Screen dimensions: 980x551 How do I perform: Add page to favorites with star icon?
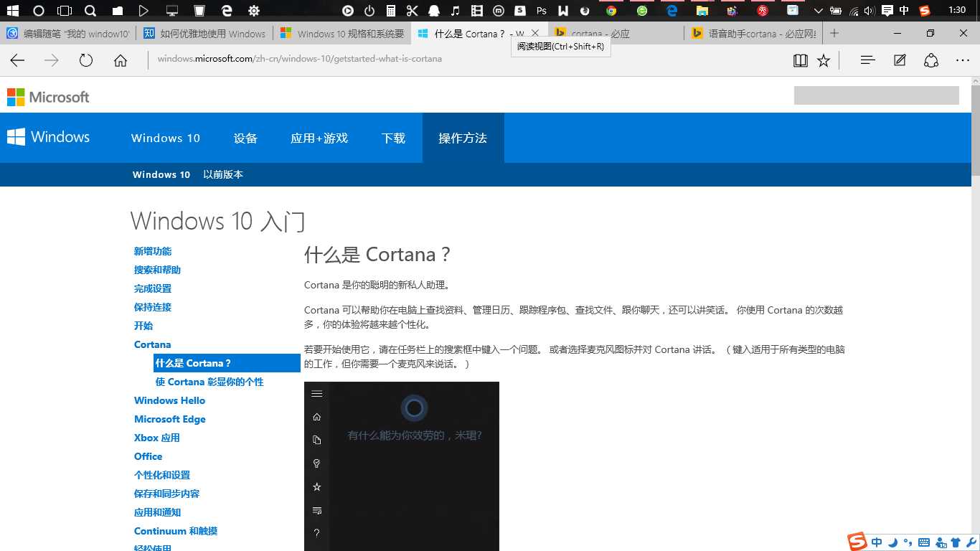[824, 60]
